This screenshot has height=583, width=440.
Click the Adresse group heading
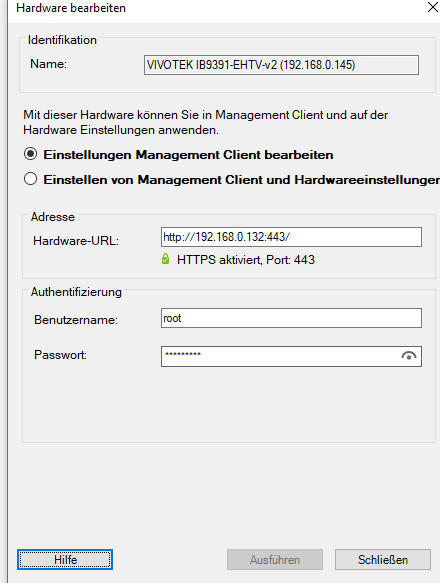[x=53, y=217]
